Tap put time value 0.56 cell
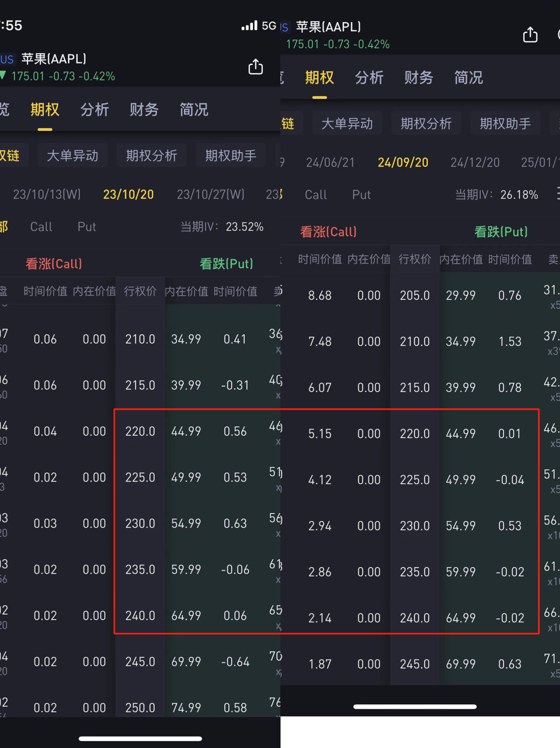This screenshot has width=560, height=748. point(235,431)
